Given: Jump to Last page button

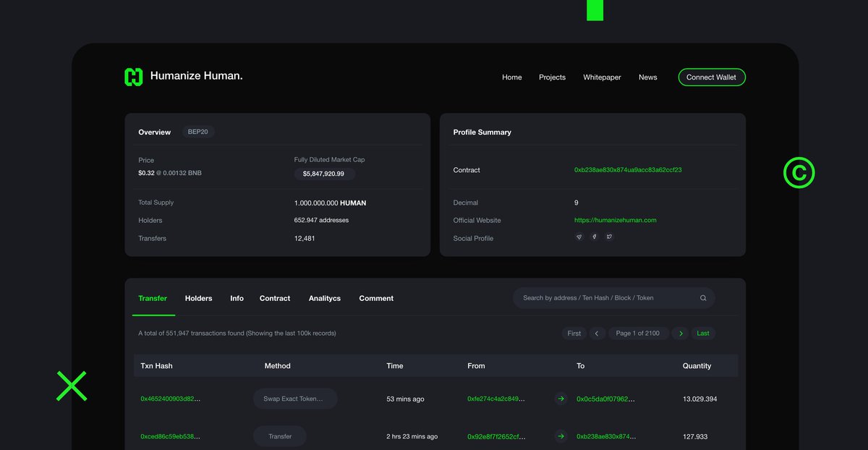Looking at the screenshot, I should point(703,334).
